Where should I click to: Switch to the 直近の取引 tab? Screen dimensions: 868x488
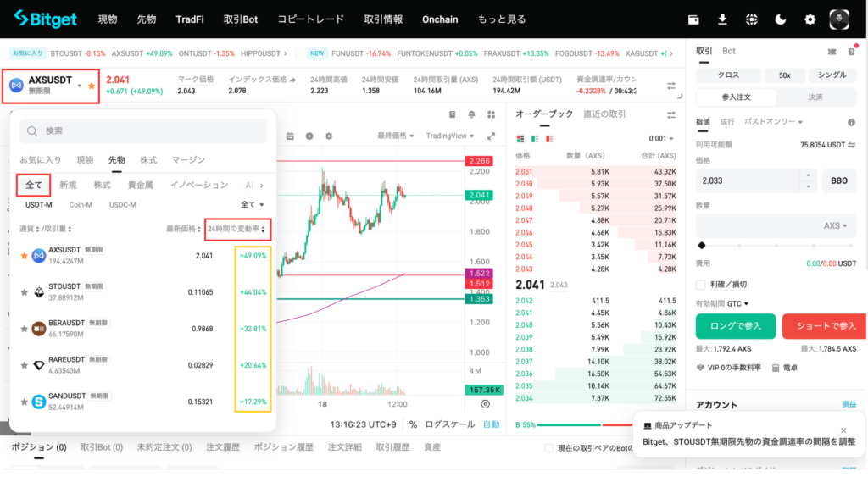point(604,114)
